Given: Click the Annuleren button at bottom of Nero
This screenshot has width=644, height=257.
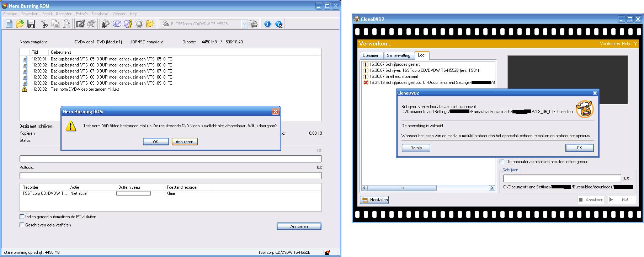Looking at the screenshot, I should tap(299, 226).
